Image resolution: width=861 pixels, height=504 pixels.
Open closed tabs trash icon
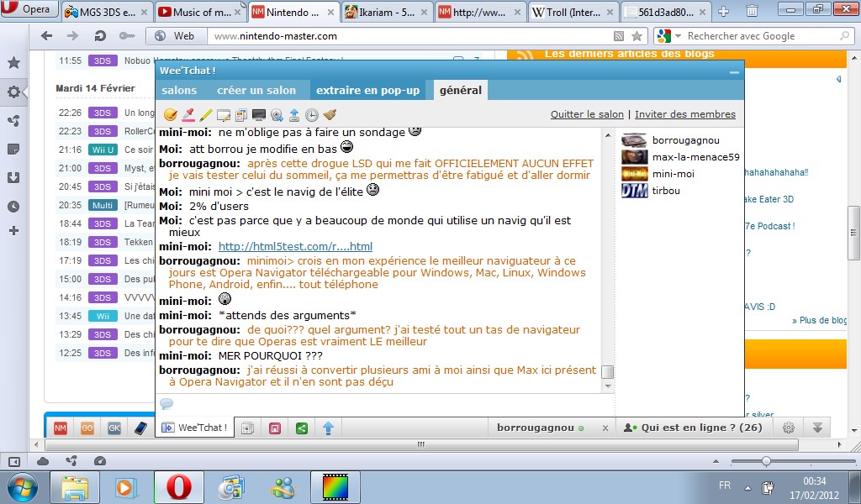pyautogui.click(x=752, y=11)
